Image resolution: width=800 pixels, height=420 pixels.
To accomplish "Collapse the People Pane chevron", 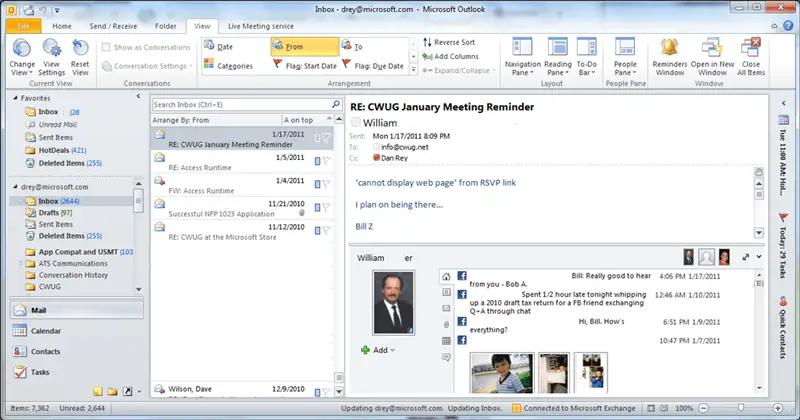I will pyautogui.click(x=759, y=257).
